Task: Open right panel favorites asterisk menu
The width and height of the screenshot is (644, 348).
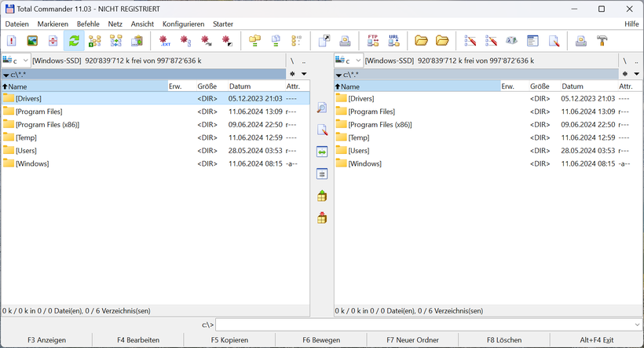Action: pyautogui.click(x=624, y=74)
